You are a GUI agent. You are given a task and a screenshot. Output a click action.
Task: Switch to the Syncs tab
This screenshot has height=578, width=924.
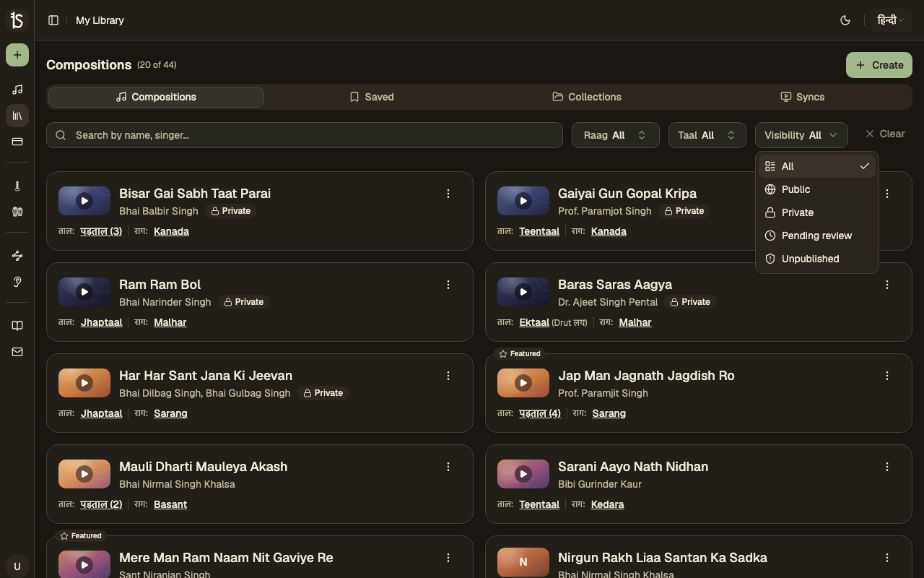click(803, 97)
